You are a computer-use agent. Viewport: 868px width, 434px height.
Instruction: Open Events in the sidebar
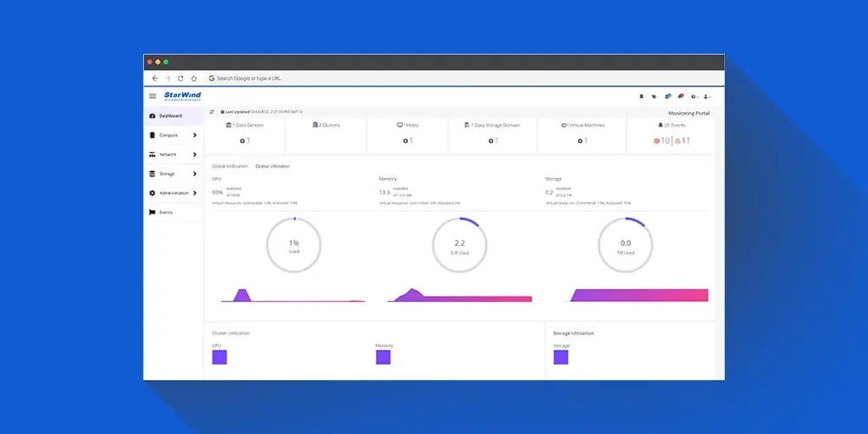click(173, 213)
